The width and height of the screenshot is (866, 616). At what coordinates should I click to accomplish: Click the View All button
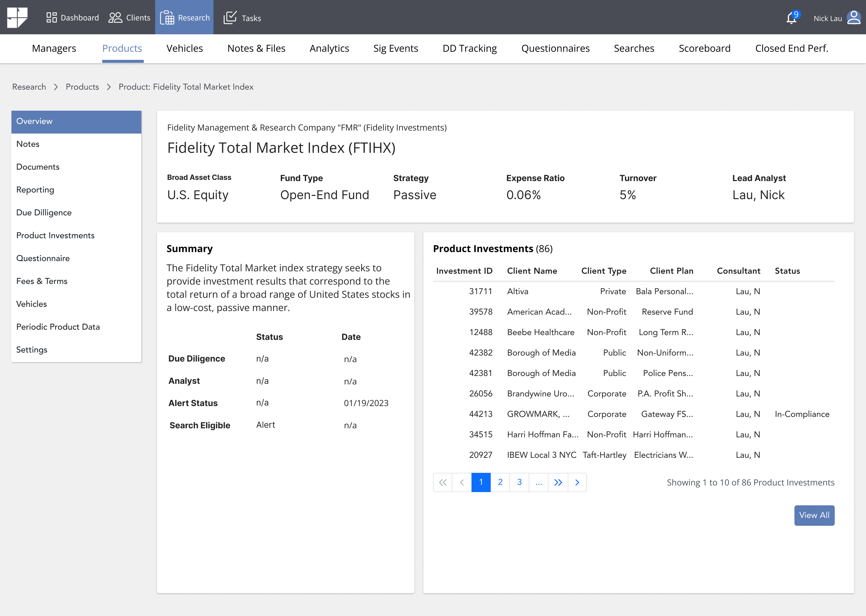click(x=814, y=515)
